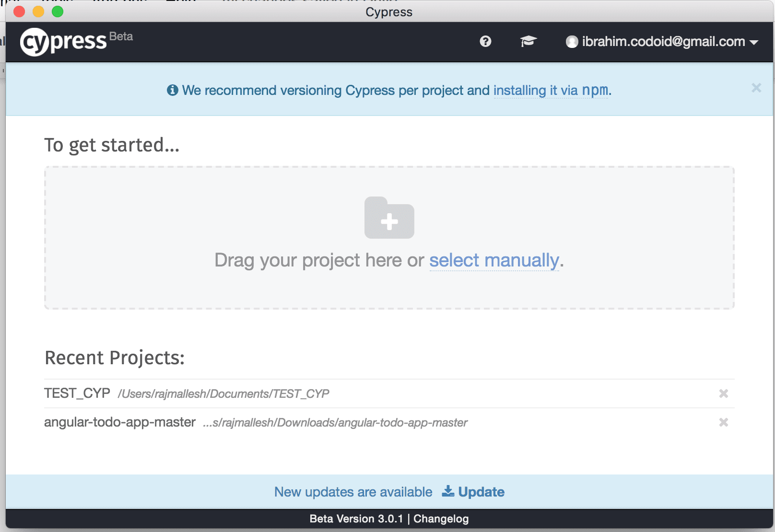Screen dimensions: 775x532
Task: Open the TEST_CYP project
Action: coord(77,393)
